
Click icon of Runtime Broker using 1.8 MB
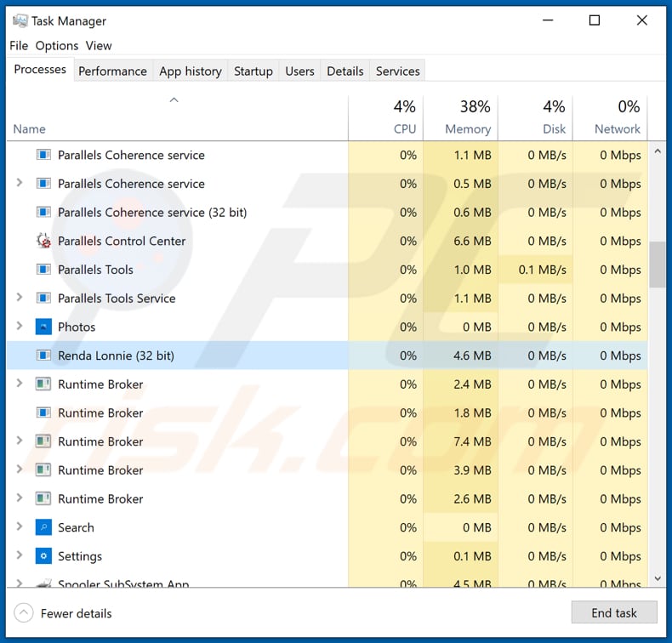[x=43, y=413]
